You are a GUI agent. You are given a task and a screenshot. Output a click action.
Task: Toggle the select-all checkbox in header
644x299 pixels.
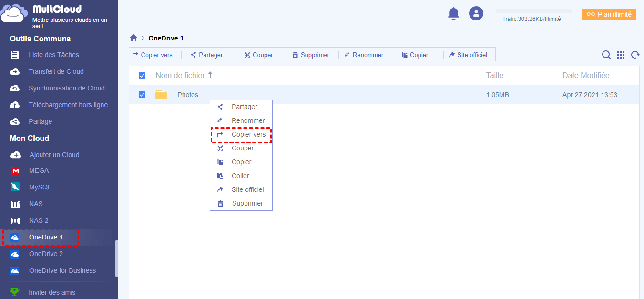142,76
